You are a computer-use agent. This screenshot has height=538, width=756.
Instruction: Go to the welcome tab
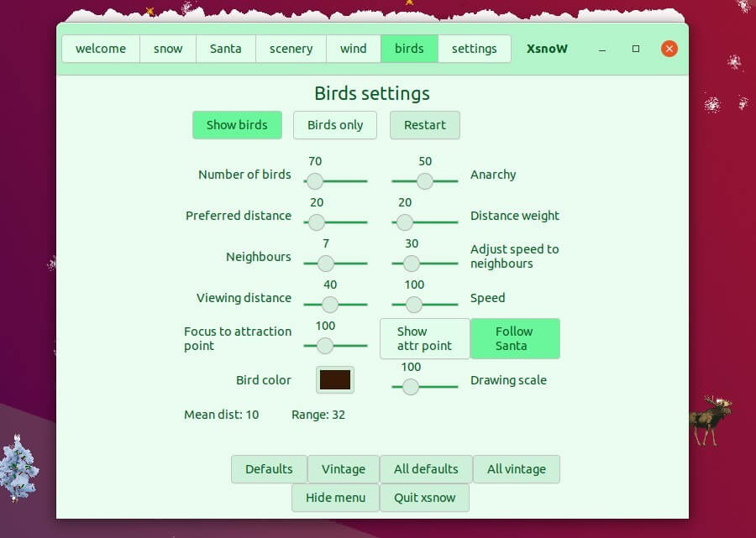click(x=100, y=49)
